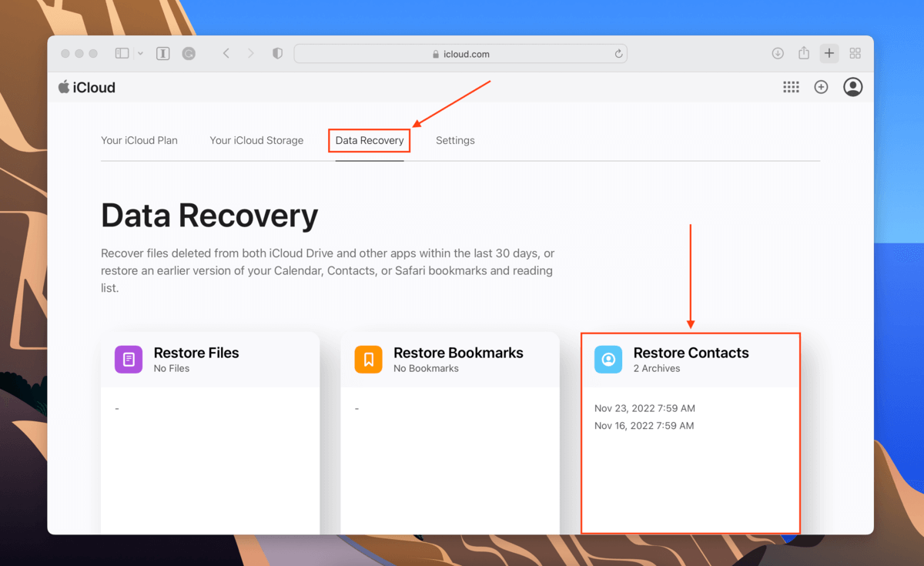Click the '2 Archives' label
This screenshot has width=924, height=566.
(x=657, y=369)
